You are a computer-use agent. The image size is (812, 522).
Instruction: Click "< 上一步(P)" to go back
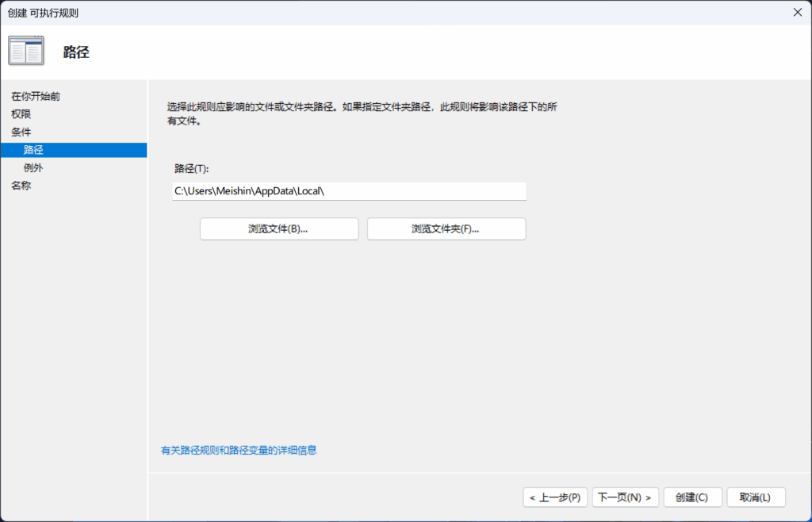[x=554, y=497]
